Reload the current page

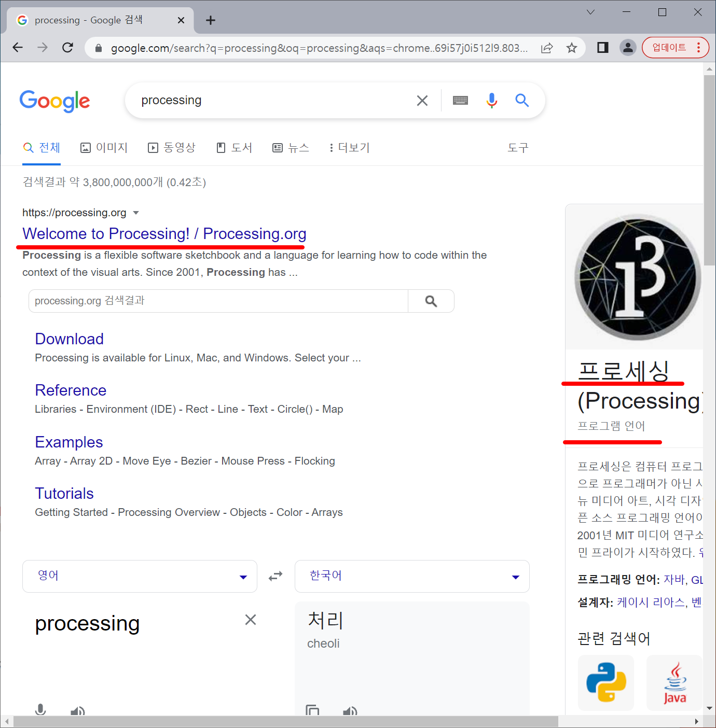click(67, 48)
